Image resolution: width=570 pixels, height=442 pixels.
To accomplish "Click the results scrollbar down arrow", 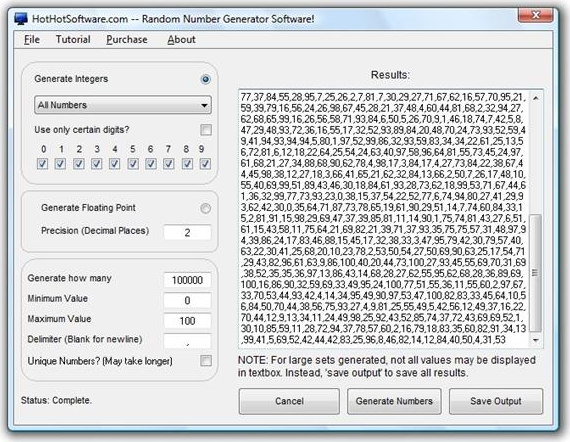I will click(x=535, y=340).
